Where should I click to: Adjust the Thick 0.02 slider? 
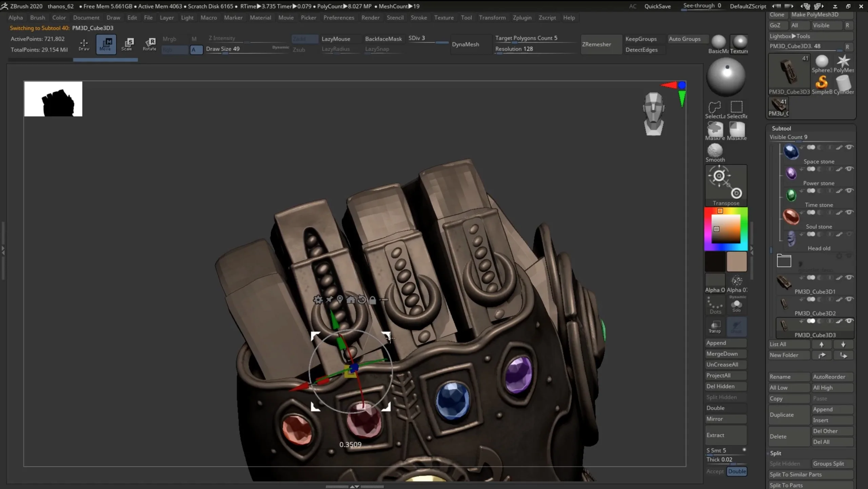(726, 460)
